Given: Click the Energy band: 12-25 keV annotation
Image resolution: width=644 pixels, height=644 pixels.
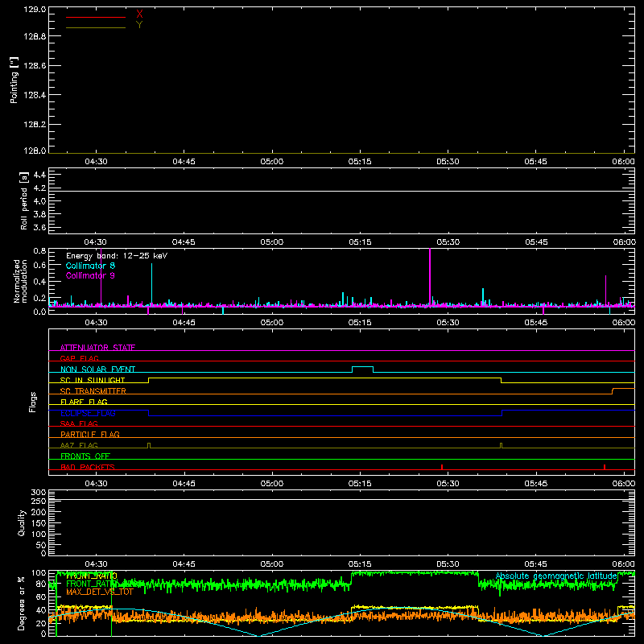Looking at the screenshot, I should coord(117,256).
